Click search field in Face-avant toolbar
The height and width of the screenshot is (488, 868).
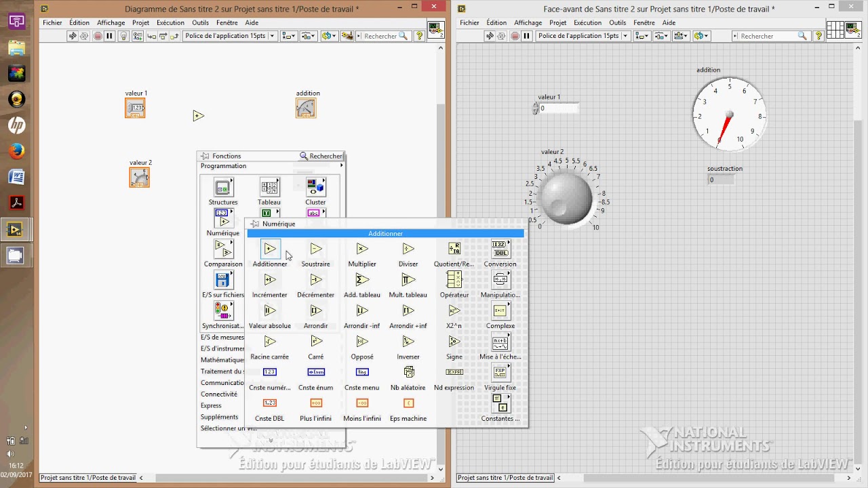click(768, 36)
